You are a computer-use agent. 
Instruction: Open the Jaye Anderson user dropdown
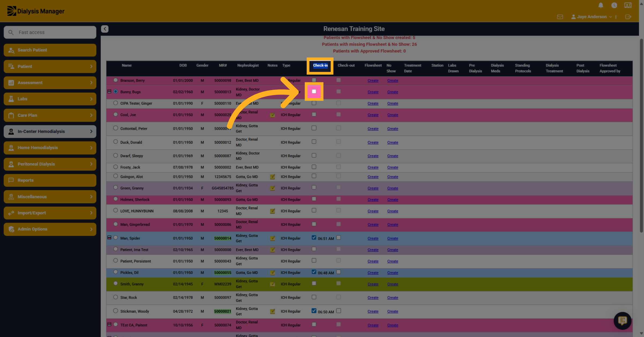click(x=592, y=17)
